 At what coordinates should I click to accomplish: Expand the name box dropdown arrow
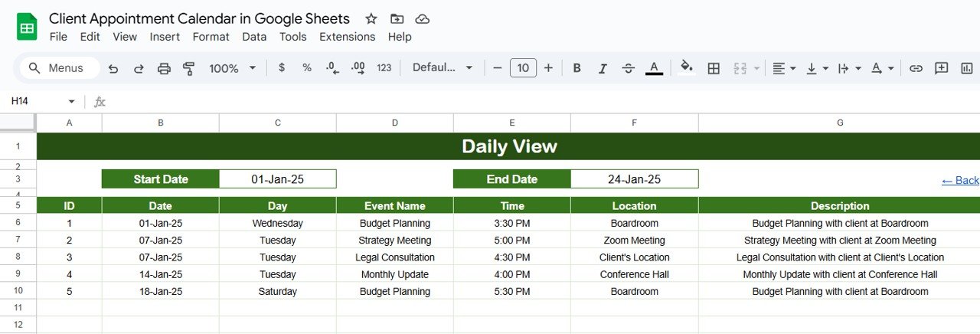[x=71, y=101]
